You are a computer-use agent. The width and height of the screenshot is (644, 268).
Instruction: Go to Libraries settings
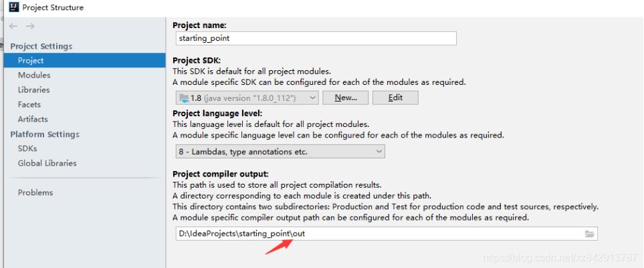point(34,90)
